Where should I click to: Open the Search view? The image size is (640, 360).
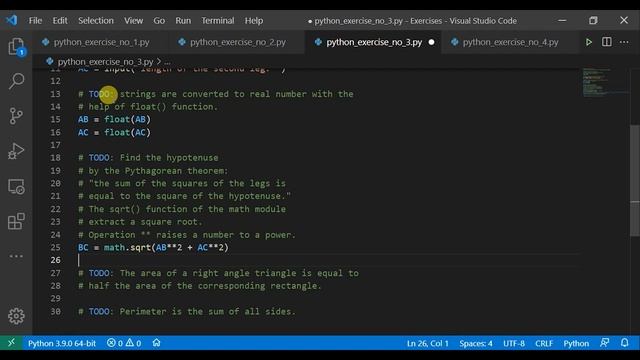tap(16, 81)
